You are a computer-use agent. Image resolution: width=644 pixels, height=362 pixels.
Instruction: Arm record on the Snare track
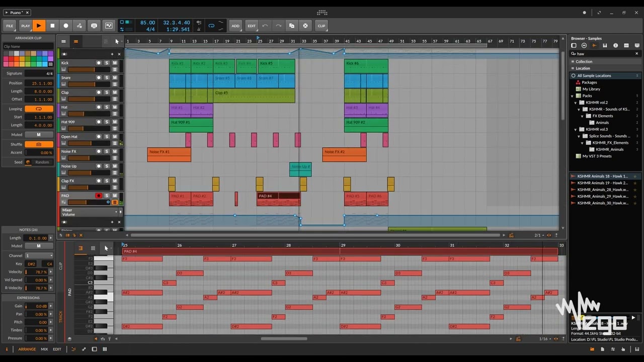pyautogui.click(x=99, y=77)
